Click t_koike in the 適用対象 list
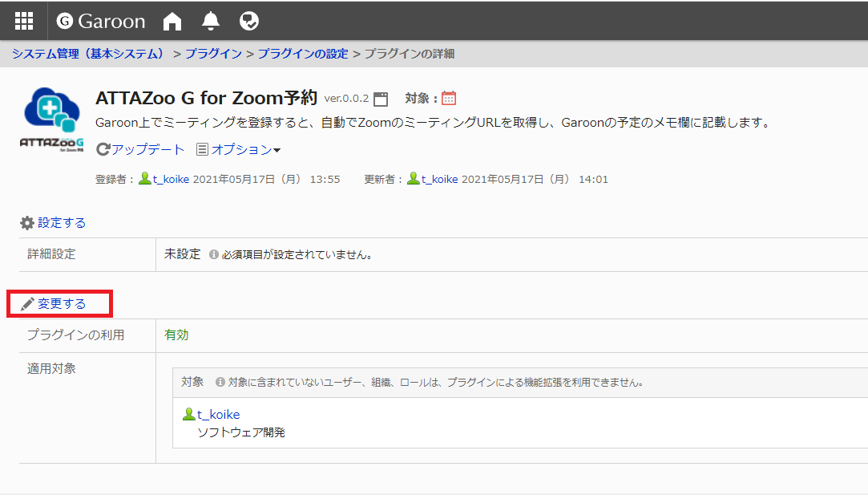868x495 pixels. [217, 414]
